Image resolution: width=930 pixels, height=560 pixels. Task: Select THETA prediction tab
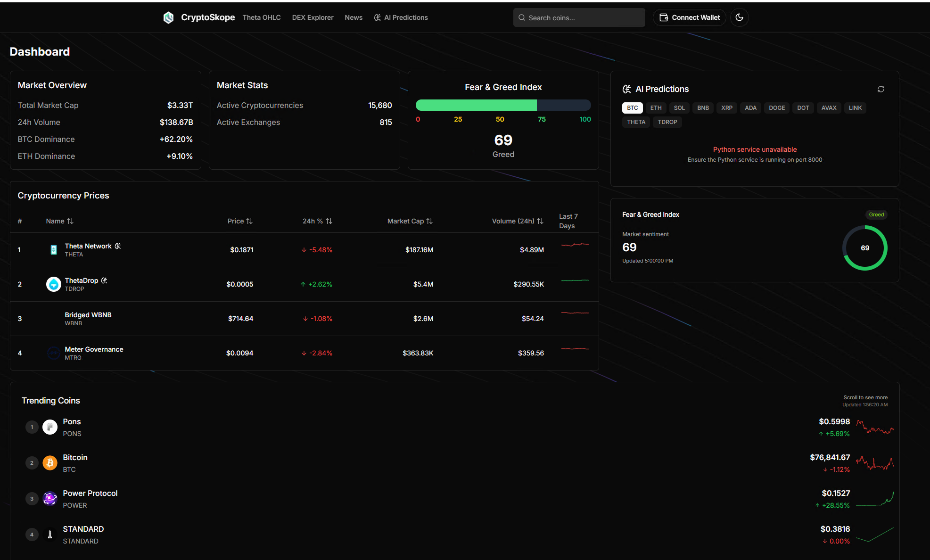(x=636, y=122)
